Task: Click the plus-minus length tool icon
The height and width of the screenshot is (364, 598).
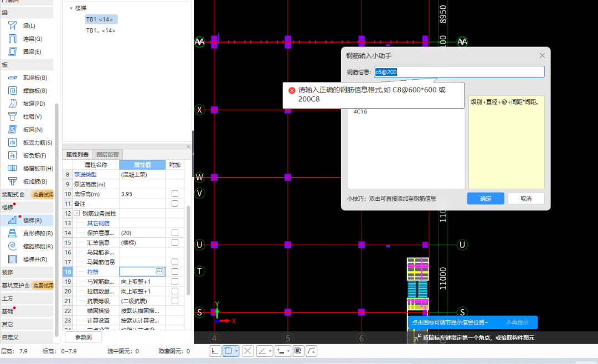Action: [281, 351]
